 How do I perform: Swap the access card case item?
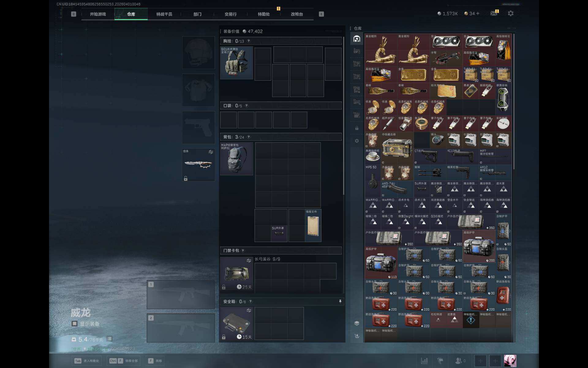click(x=249, y=261)
